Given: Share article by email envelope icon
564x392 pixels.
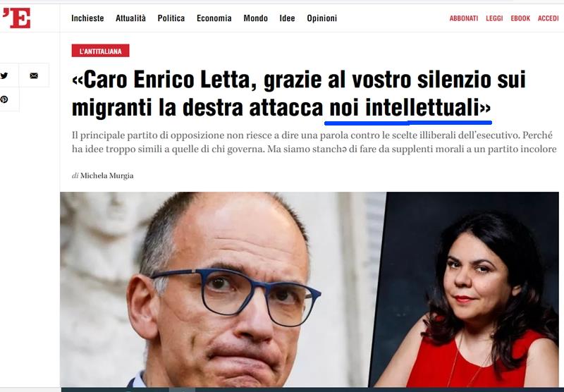Looking at the screenshot, I should tap(34, 75).
